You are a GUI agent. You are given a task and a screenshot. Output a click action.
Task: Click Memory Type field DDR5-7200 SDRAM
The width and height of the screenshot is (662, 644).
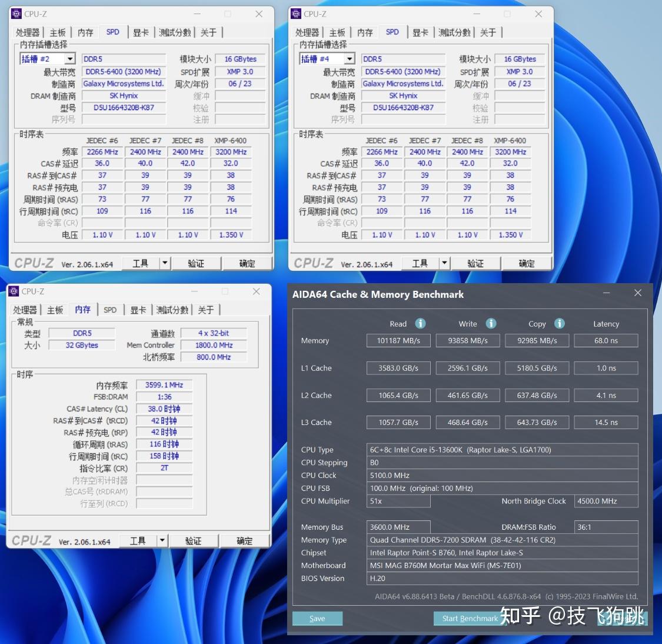502,540
